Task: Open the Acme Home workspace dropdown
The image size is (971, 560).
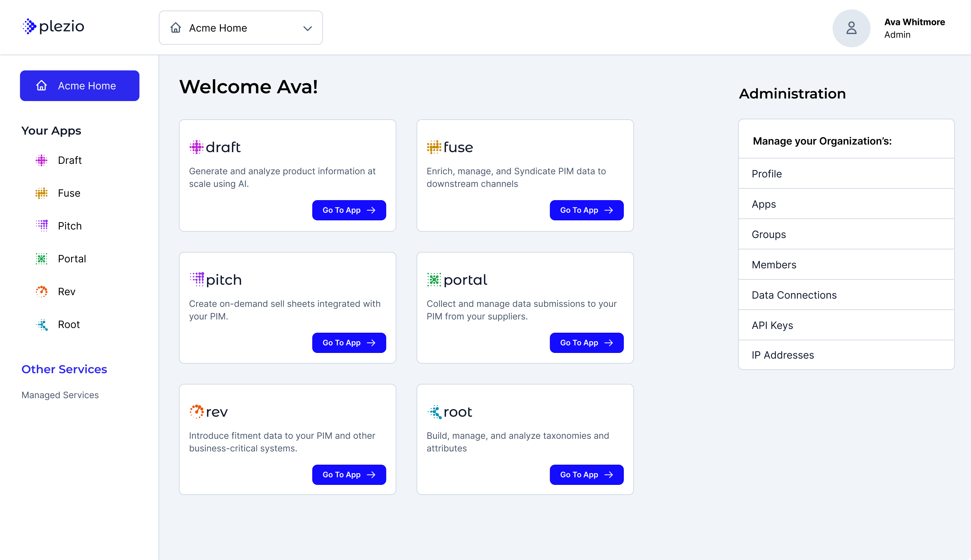Action: pyautogui.click(x=240, y=28)
